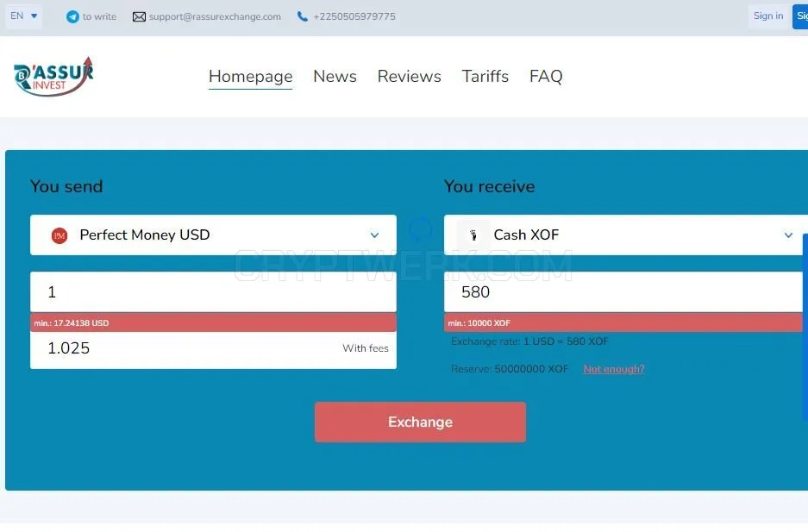Open the EN language dropdown
808x532 pixels.
23,16
